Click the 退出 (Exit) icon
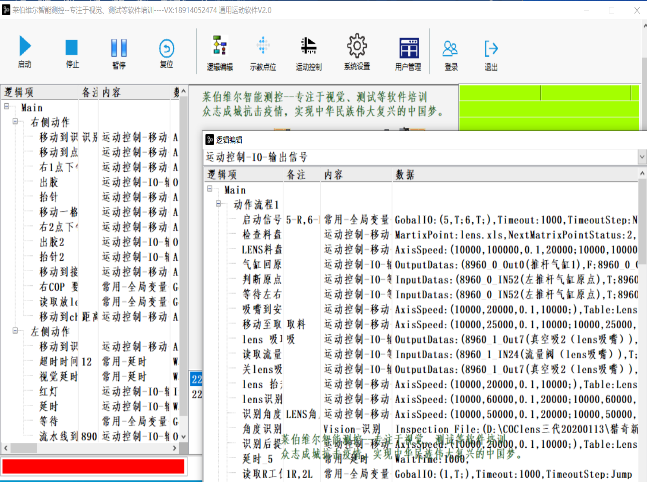 pyautogui.click(x=491, y=47)
